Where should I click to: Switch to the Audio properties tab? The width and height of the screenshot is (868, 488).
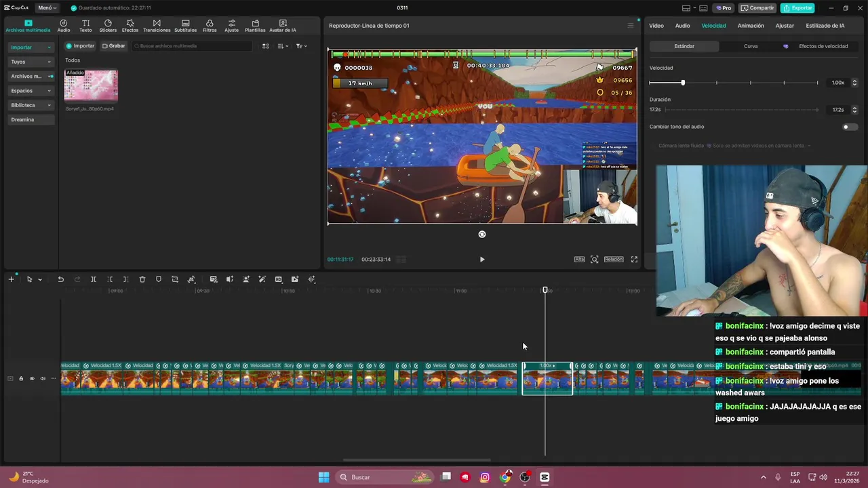[x=682, y=26]
